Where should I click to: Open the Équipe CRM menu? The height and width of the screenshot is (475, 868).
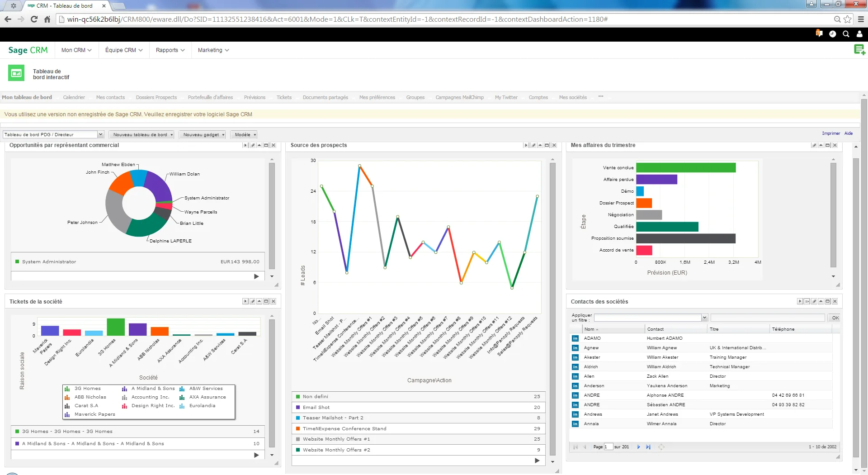tap(124, 50)
